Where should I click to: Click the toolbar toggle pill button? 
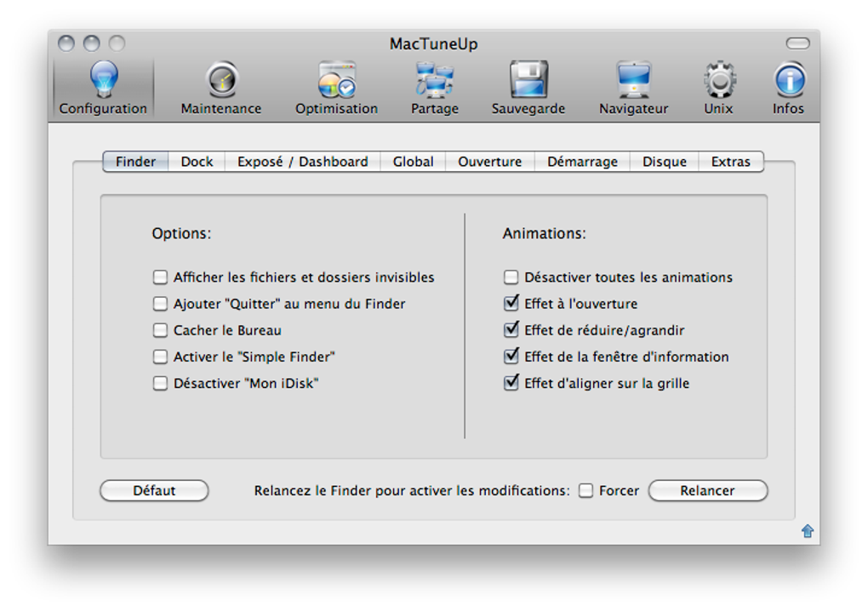pyautogui.click(x=797, y=43)
